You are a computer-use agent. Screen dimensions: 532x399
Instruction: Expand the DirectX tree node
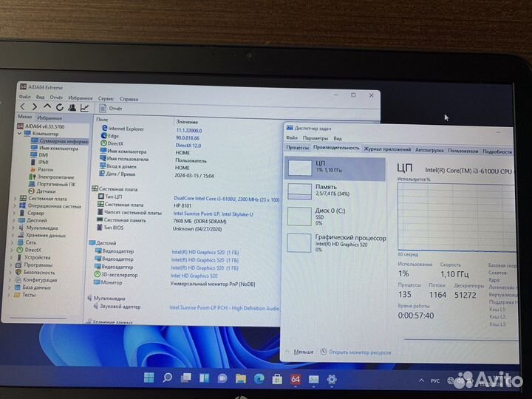(x=13, y=250)
